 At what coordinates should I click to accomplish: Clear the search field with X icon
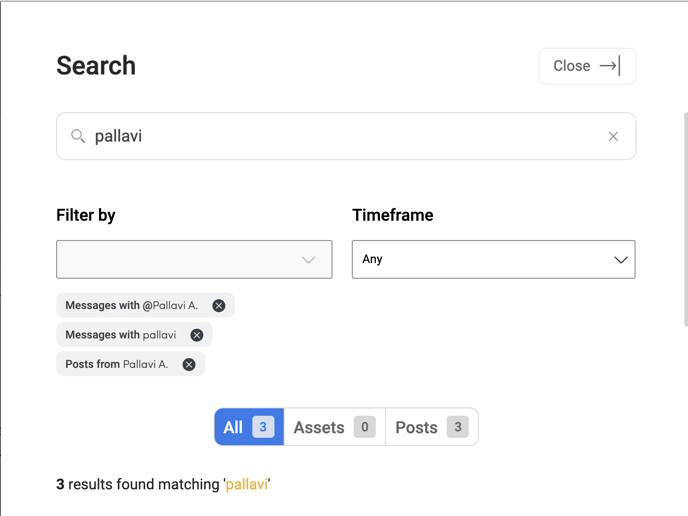point(613,136)
